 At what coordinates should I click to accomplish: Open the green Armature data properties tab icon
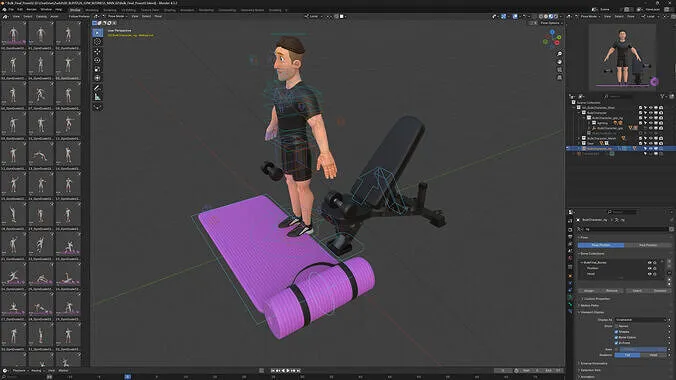coord(570,297)
